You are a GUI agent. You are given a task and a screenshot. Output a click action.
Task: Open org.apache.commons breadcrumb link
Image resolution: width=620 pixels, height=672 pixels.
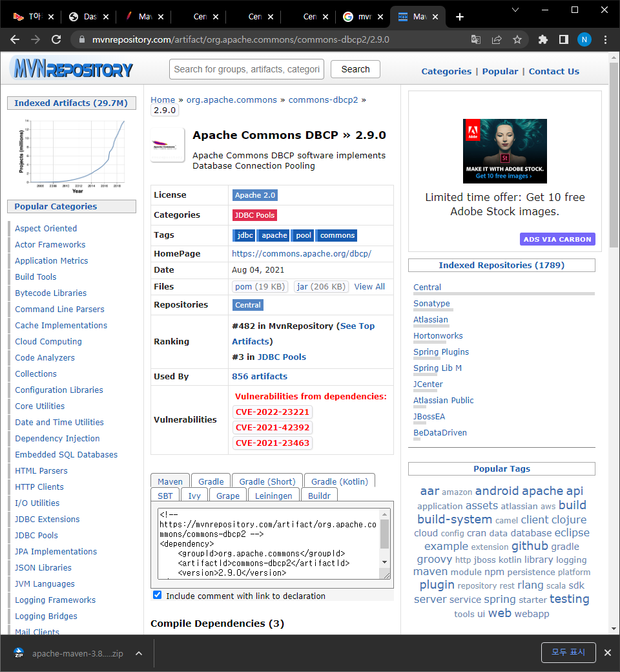pos(232,100)
